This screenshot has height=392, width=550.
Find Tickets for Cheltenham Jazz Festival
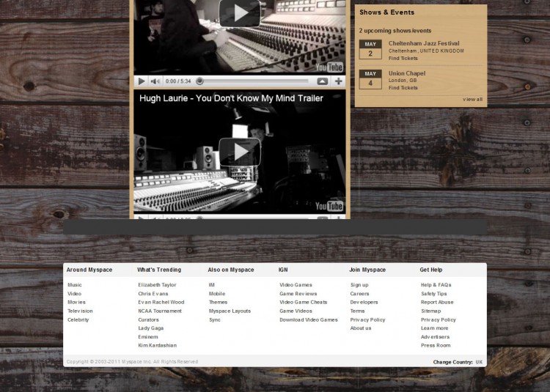point(403,58)
